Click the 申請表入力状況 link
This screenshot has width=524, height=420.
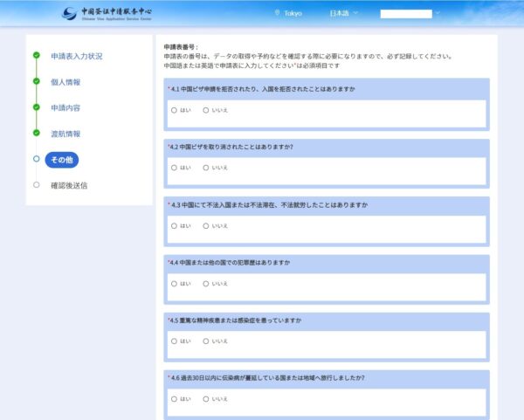click(76, 56)
